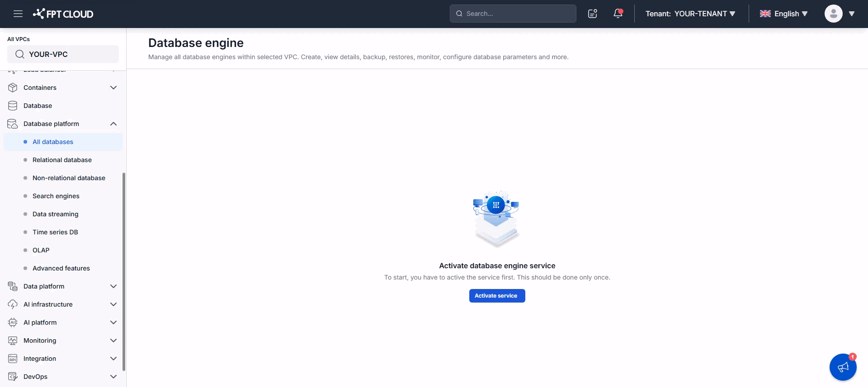Click the Activate service button
The image size is (868, 387).
[x=497, y=296]
